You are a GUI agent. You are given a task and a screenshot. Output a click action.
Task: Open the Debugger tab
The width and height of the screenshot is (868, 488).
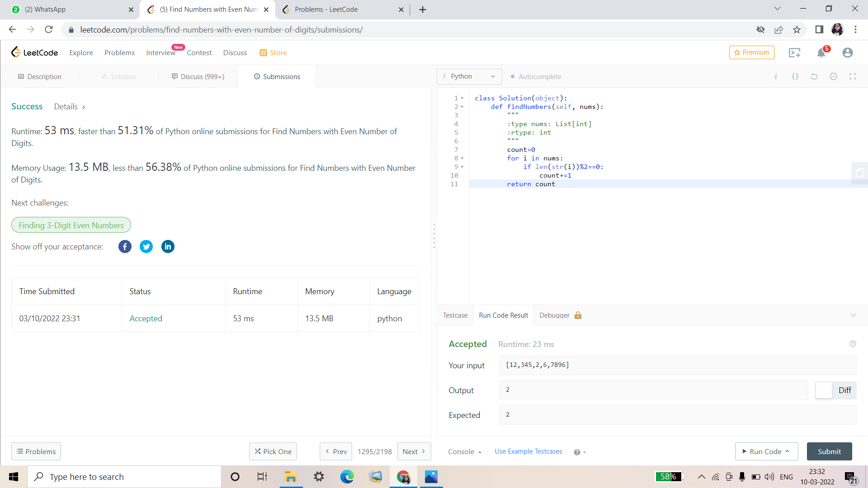coord(561,315)
